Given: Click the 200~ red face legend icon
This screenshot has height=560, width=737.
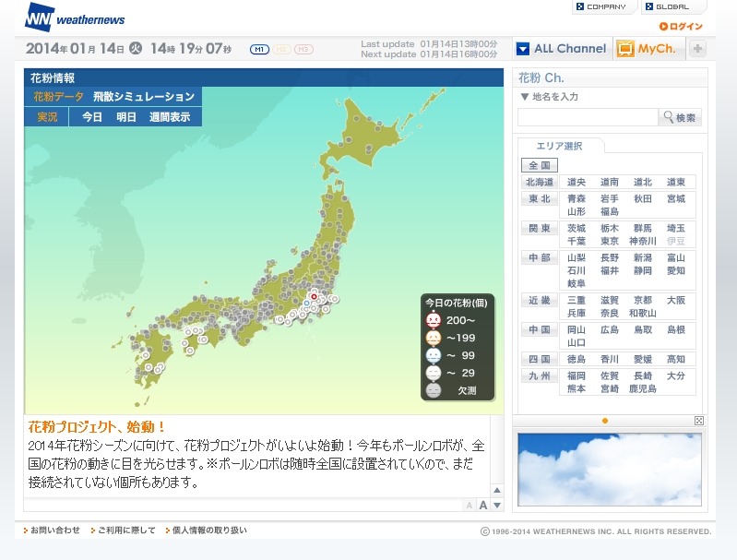Looking at the screenshot, I should click(434, 320).
